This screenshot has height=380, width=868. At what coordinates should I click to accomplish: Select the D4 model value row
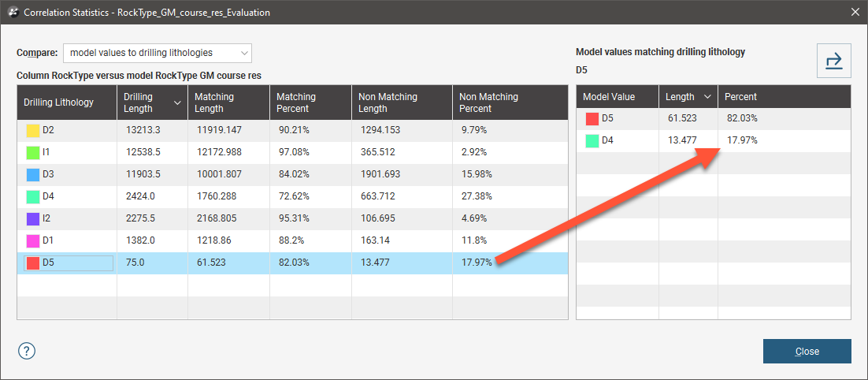pyautogui.click(x=630, y=141)
